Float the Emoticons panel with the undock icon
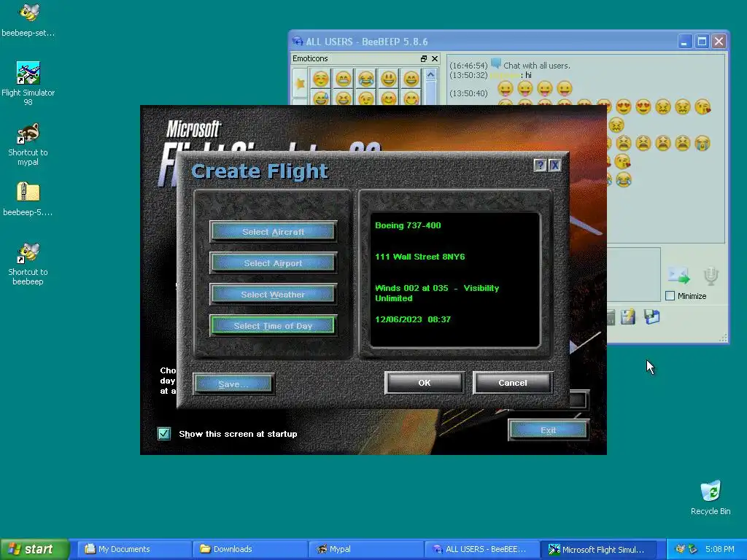 (424, 58)
